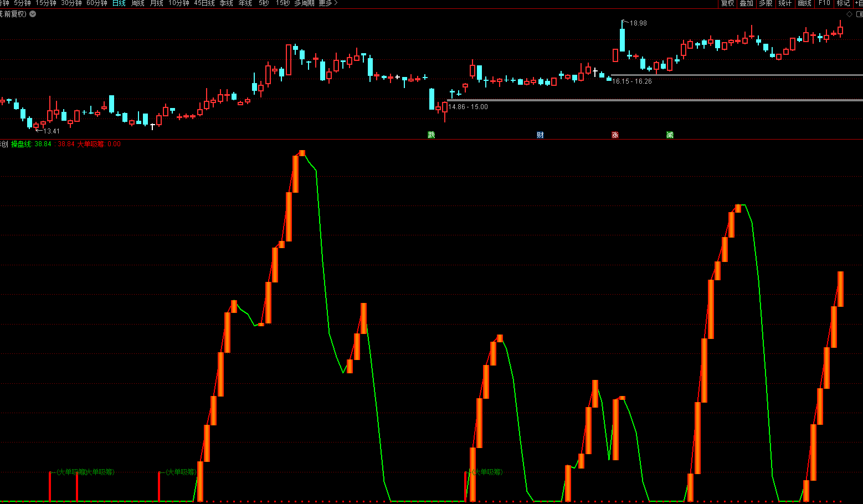Open the 多周期 multi-period view
Image resolution: width=863 pixels, height=504 pixels.
(x=304, y=3)
